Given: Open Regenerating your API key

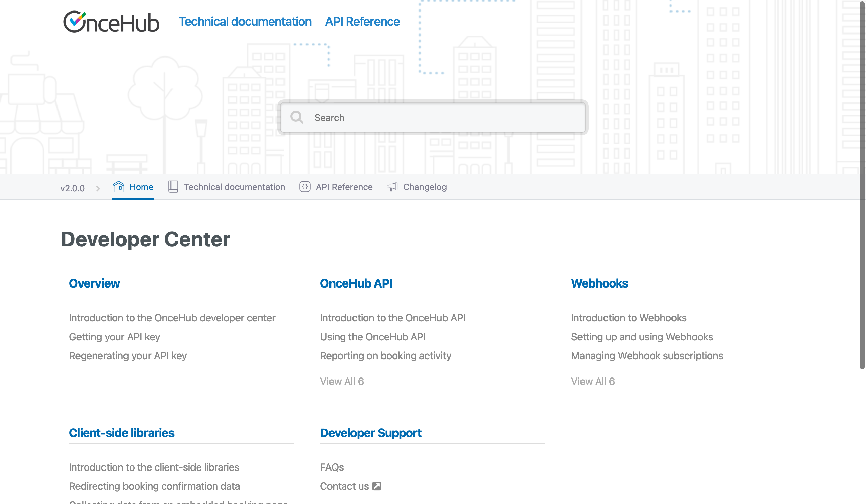Looking at the screenshot, I should [x=128, y=356].
